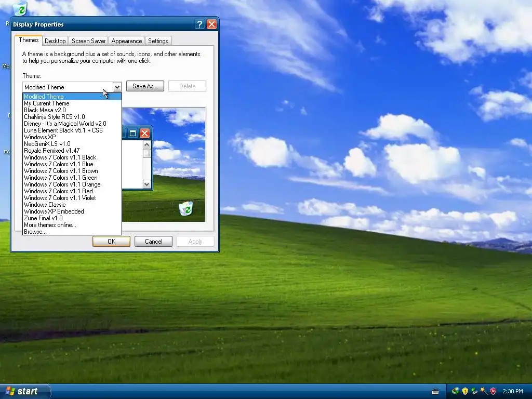Pick Windows 7 Colors v1.1 Black
This screenshot has width=532, height=399.
click(x=72, y=157)
